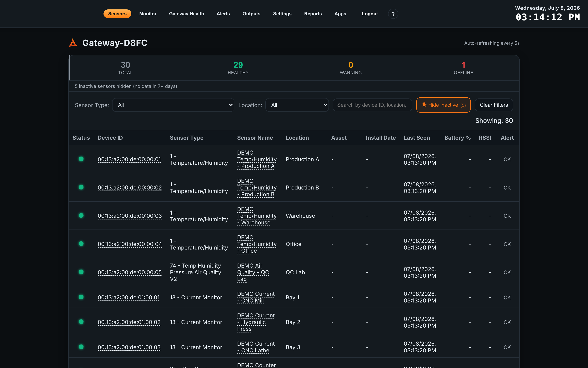This screenshot has height=368, width=588.
Task: Click green status dot for Bay 3 sensor
Action: pos(81,347)
